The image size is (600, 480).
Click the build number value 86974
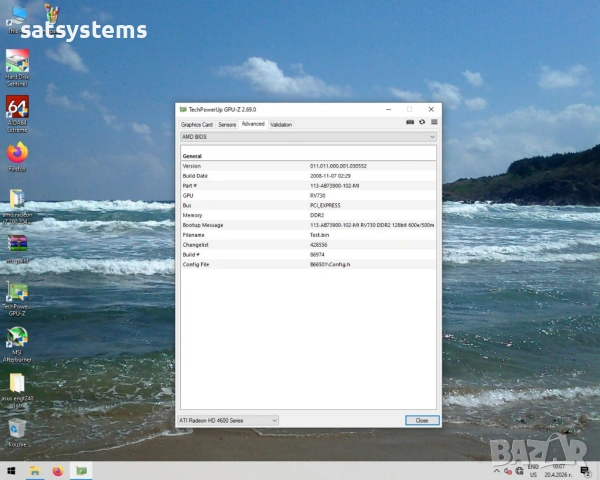coord(317,255)
